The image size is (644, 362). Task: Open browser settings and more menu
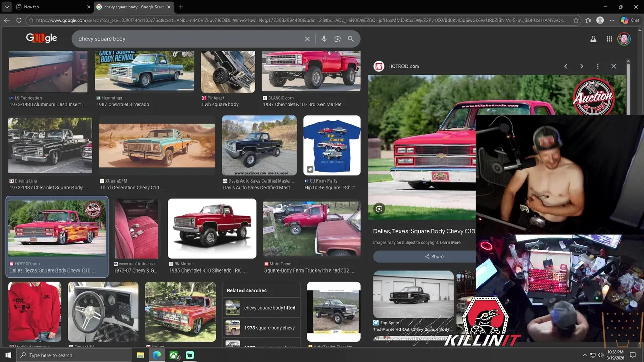[x=612, y=20]
